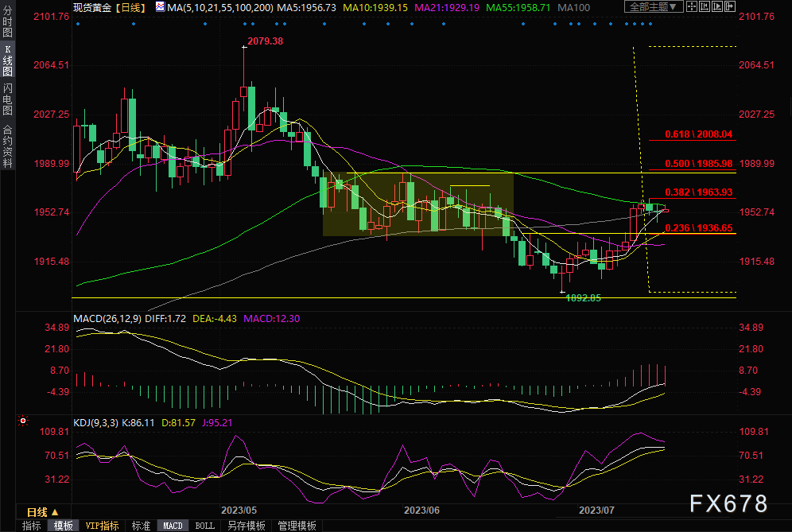The height and width of the screenshot is (532, 792).
Task: Open MACD(26,12,9) parameter label
Action: coord(107,319)
